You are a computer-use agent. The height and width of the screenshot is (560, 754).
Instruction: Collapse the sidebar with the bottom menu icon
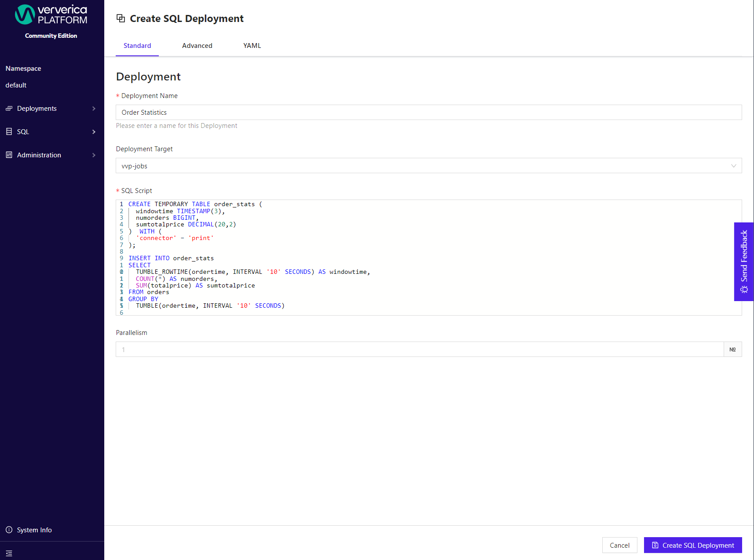click(x=9, y=553)
